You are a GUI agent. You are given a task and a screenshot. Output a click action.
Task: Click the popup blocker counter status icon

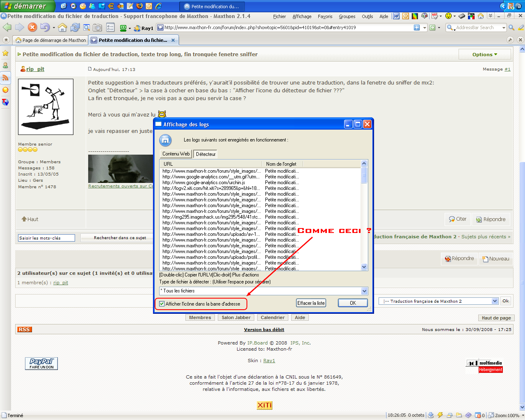coord(480,415)
